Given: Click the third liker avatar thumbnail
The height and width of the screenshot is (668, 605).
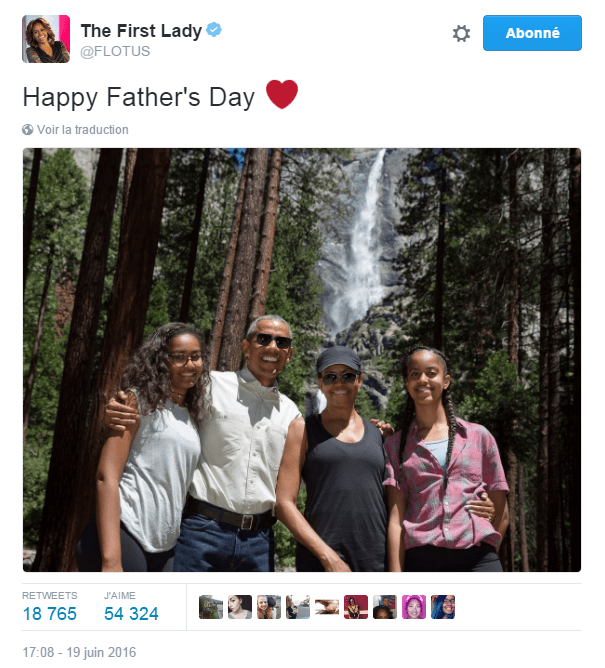Looking at the screenshot, I should coord(269,607).
